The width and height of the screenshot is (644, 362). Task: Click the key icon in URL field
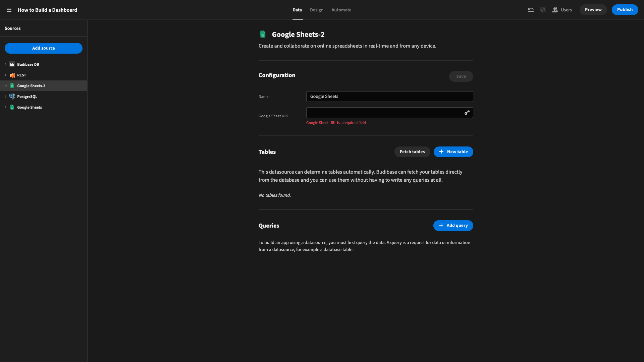tap(467, 113)
